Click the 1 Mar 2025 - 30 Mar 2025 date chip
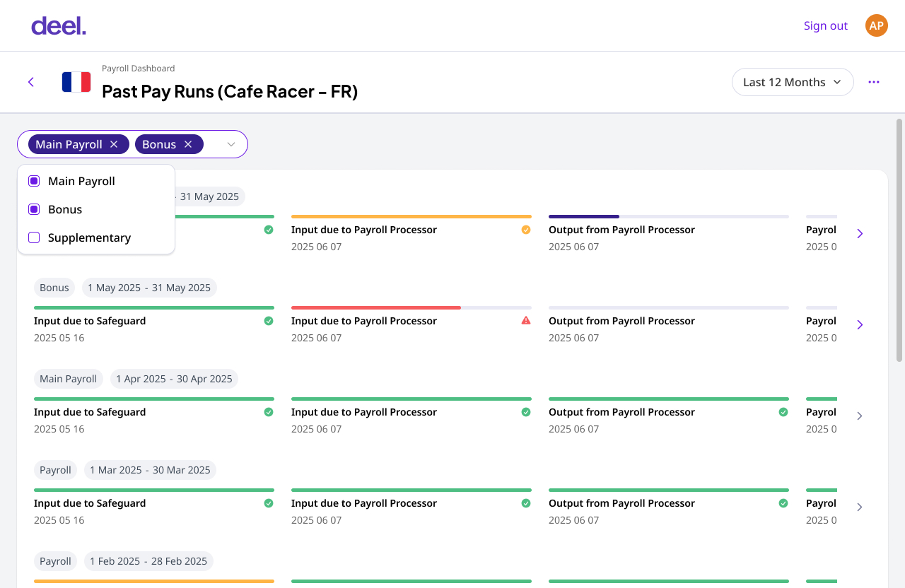Image resolution: width=905 pixels, height=588 pixels. coord(150,470)
